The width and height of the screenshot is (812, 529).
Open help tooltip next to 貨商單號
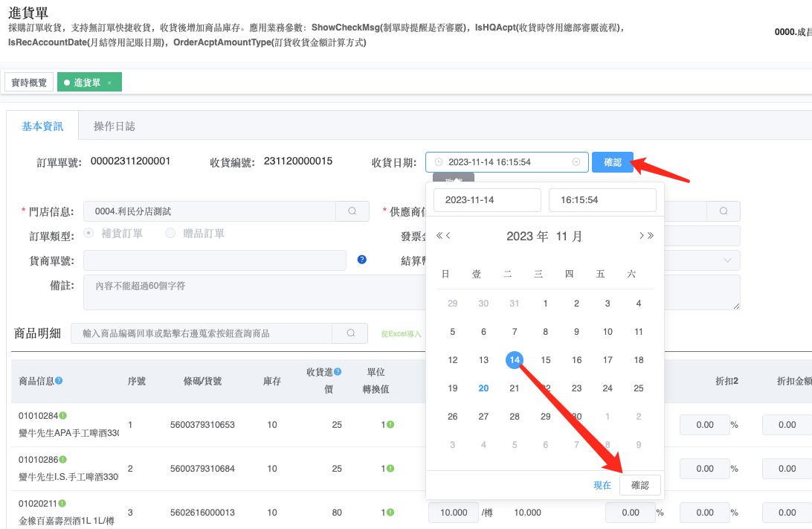click(x=362, y=260)
